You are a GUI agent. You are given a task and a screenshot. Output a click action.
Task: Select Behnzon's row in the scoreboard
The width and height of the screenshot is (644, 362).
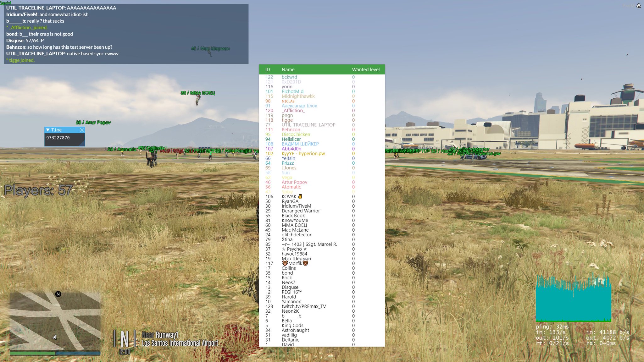(291, 129)
